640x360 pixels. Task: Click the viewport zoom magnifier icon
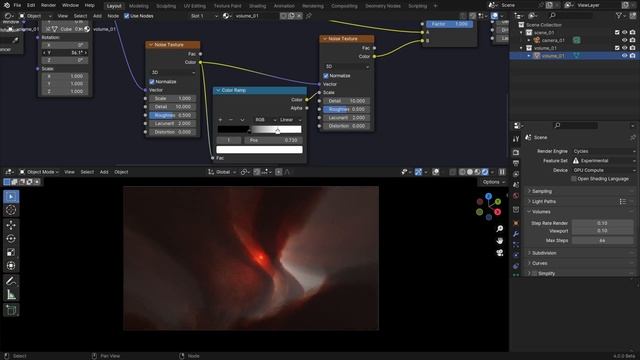(x=500, y=229)
